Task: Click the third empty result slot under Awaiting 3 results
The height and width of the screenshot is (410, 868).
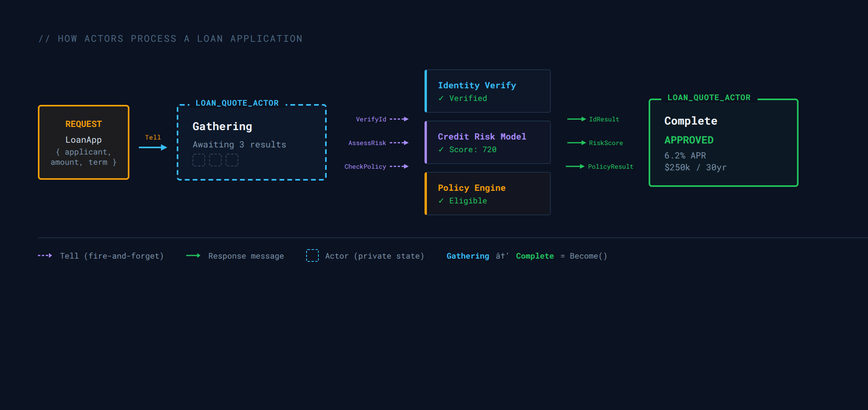Action: (232, 160)
